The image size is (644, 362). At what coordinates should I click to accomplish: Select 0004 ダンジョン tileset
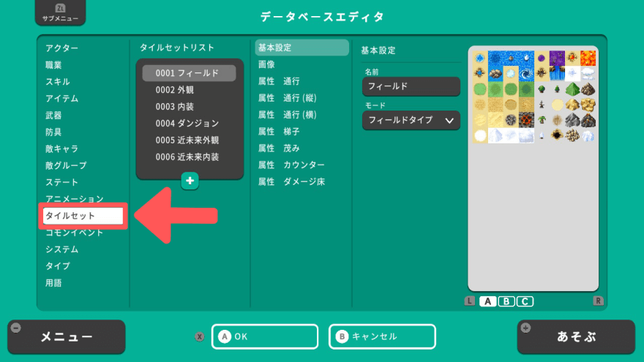189,124
